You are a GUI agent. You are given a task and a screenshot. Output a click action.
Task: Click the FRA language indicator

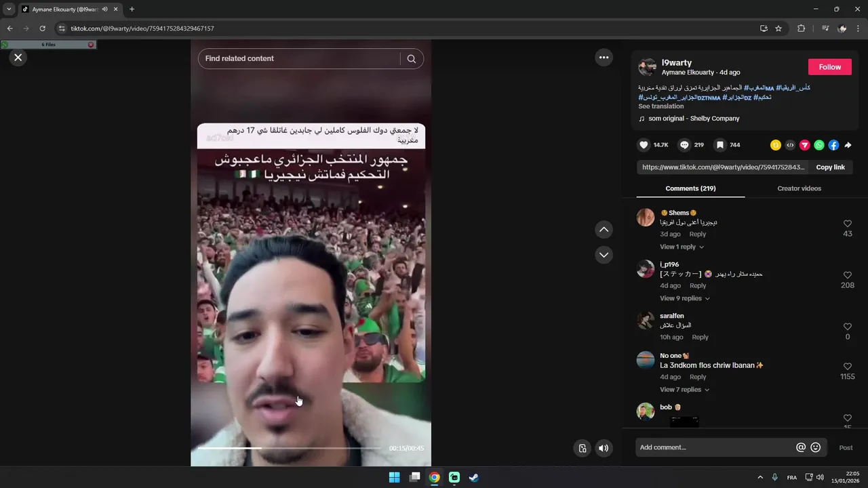[792, 477]
